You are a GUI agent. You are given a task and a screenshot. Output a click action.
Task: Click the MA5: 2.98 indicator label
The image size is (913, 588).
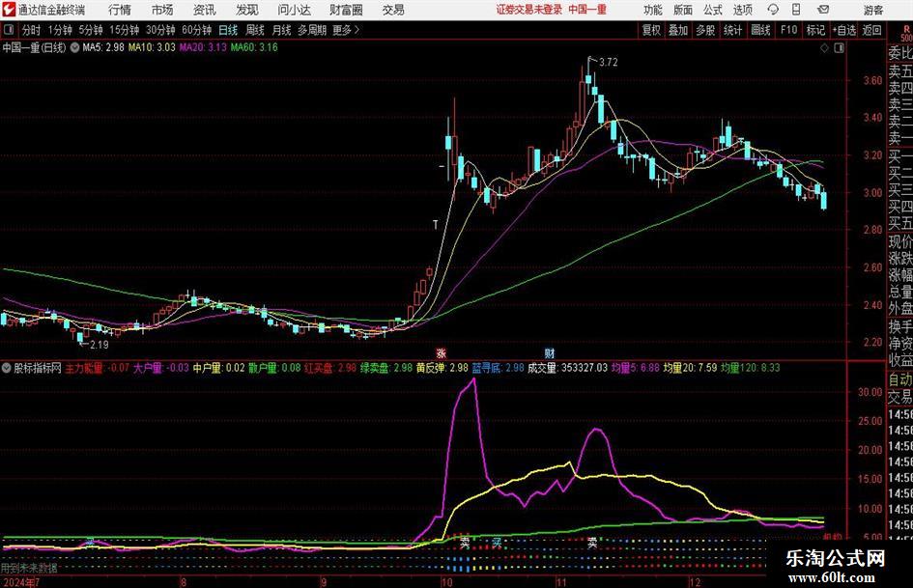pyautogui.click(x=103, y=47)
